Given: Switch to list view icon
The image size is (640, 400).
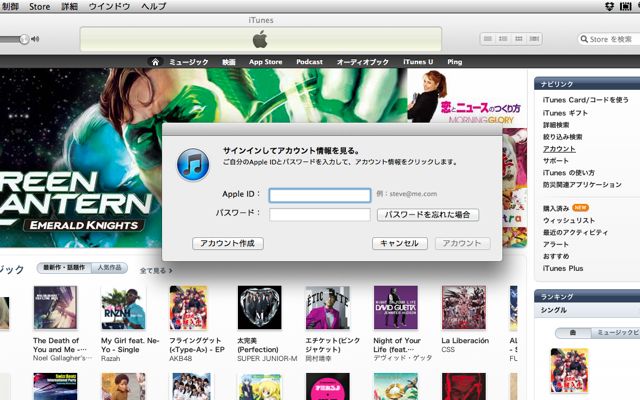Looking at the screenshot, I should (x=487, y=39).
